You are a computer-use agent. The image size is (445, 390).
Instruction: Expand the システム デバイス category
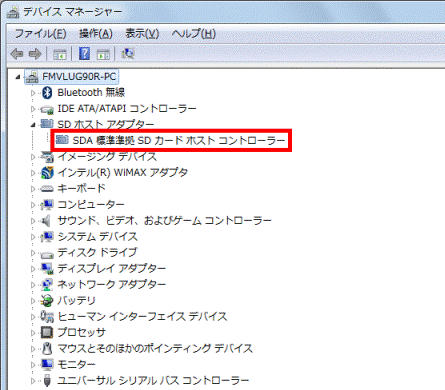click(x=33, y=237)
